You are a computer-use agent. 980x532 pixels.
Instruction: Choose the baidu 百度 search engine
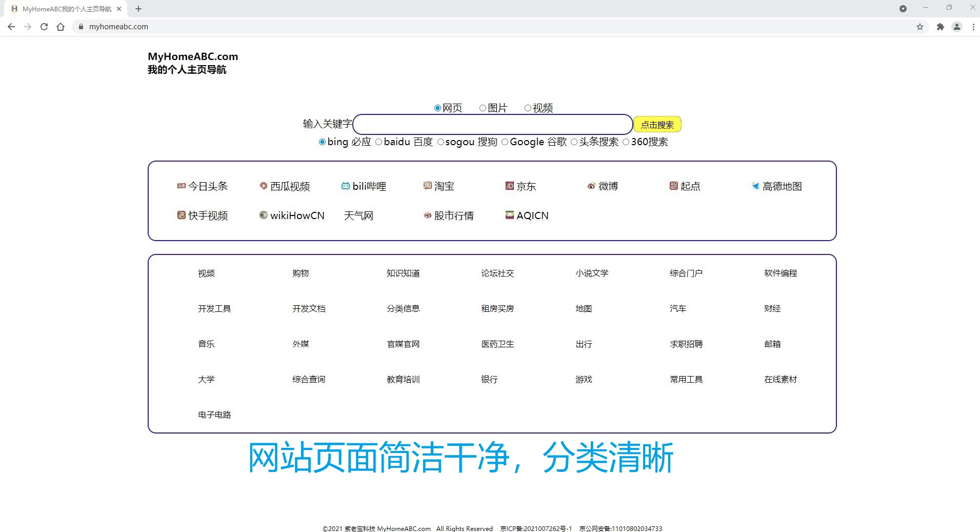pyautogui.click(x=378, y=142)
